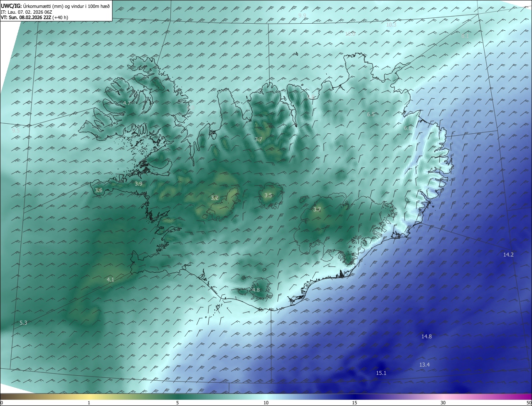Click the 30 tick on the colour scale
Screen dimensions: 532x406
[x=443, y=403]
